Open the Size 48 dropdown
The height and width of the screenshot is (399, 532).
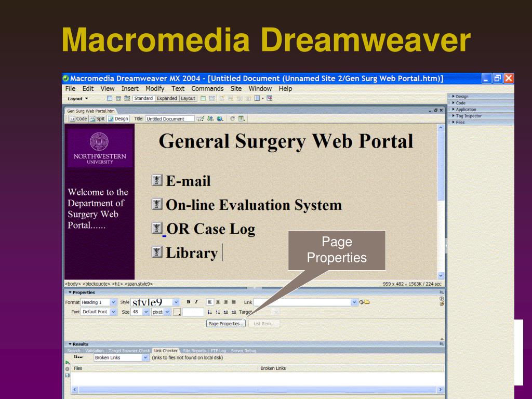coord(146,312)
